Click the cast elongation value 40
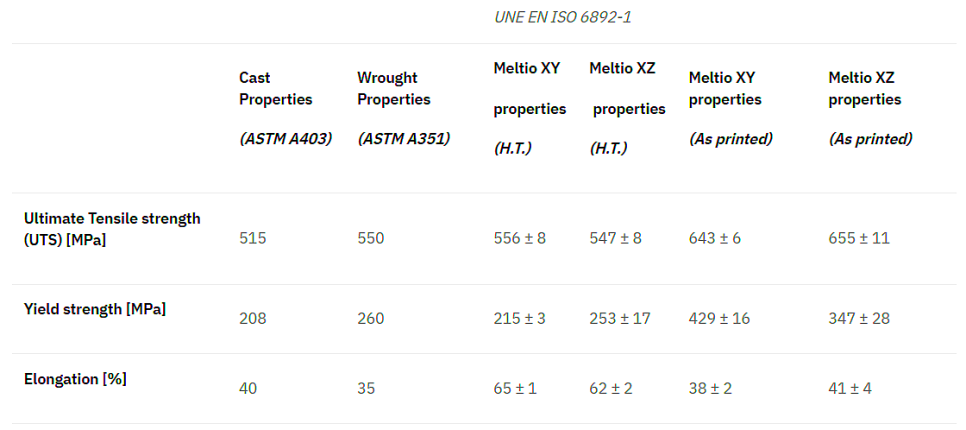The image size is (966, 430). pos(248,388)
